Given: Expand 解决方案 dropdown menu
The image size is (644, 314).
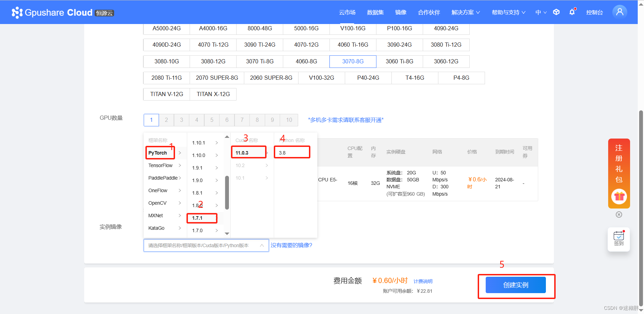Looking at the screenshot, I should 466,12.
